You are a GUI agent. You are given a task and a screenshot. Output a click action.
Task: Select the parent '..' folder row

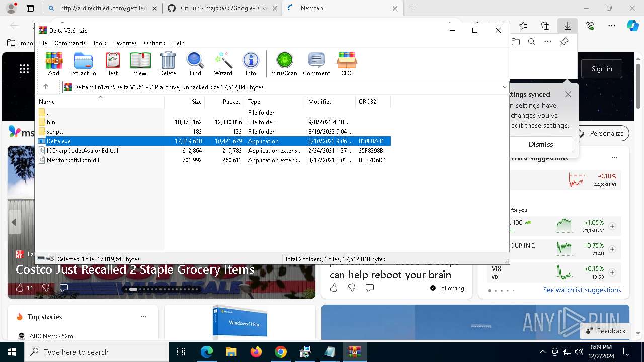click(x=213, y=113)
